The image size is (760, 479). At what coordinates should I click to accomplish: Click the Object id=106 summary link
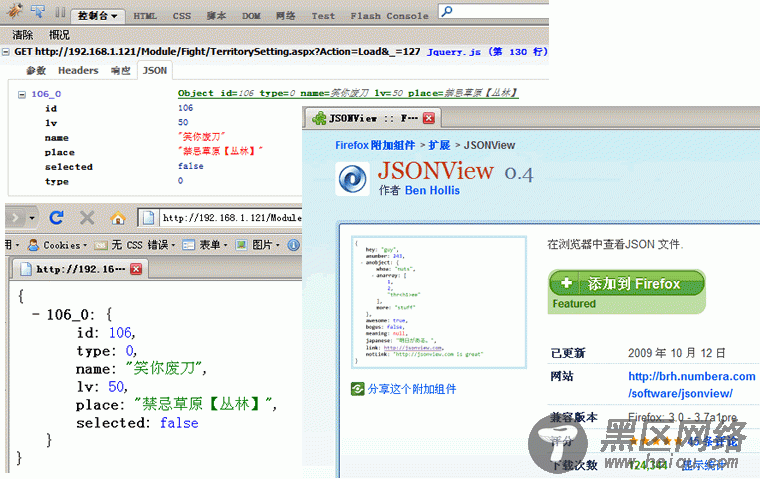pos(348,93)
